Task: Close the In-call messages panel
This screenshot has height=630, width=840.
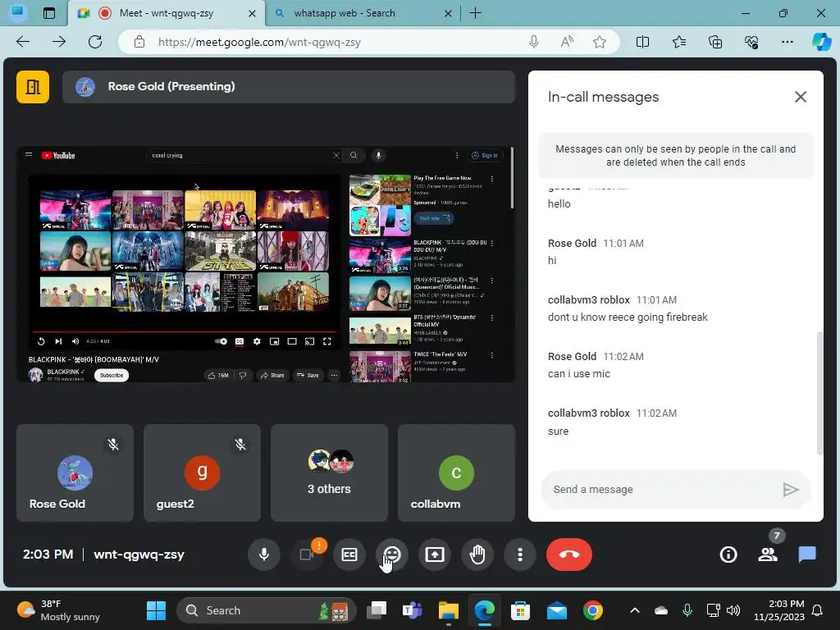Action: (x=801, y=97)
